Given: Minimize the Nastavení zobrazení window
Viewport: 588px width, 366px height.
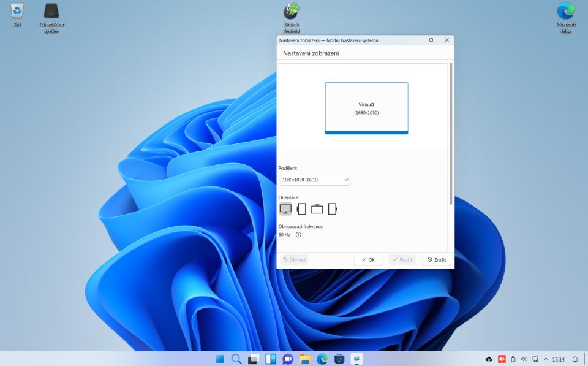Looking at the screenshot, I should pyautogui.click(x=415, y=40).
